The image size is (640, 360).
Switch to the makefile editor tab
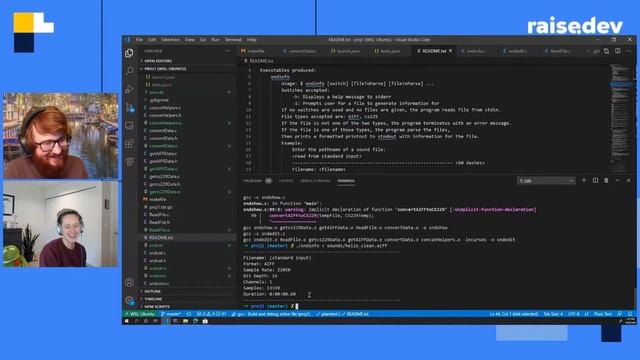click(x=256, y=51)
